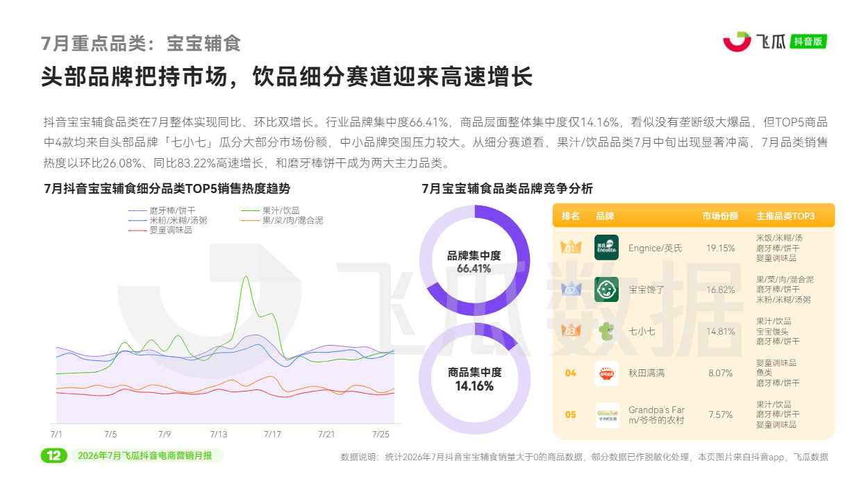
Task: Click the 16.82% market share value
Action: pos(721,289)
